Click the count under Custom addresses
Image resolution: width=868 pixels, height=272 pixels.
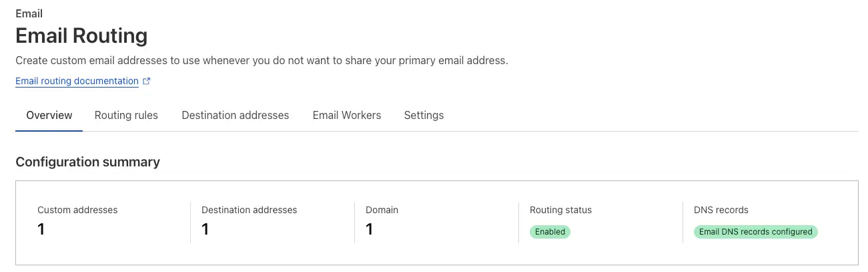(x=41, y=229)
